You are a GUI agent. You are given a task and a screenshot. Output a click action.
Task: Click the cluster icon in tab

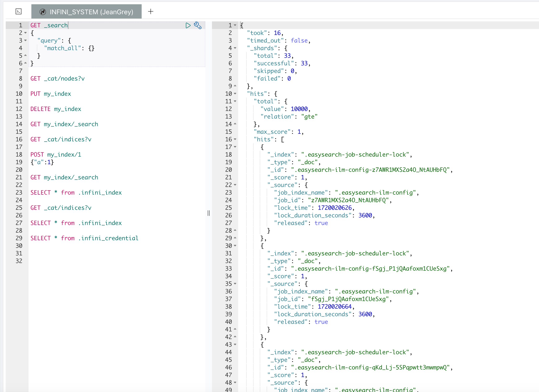coord(43,12)
